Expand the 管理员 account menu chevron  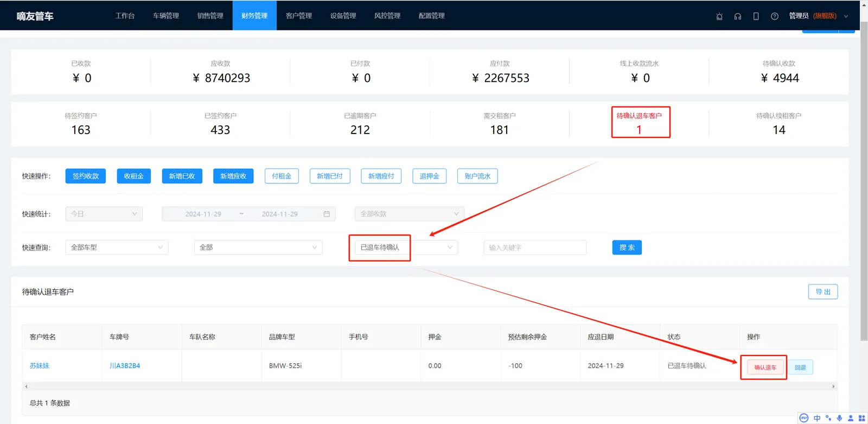click(x=846, y=16)
